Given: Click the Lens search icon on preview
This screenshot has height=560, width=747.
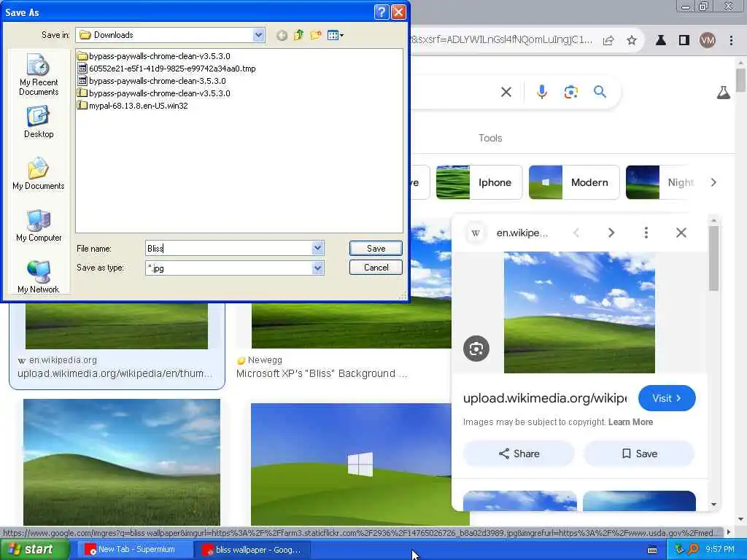Looking at the screenshot, I should (x=476, y=349).
